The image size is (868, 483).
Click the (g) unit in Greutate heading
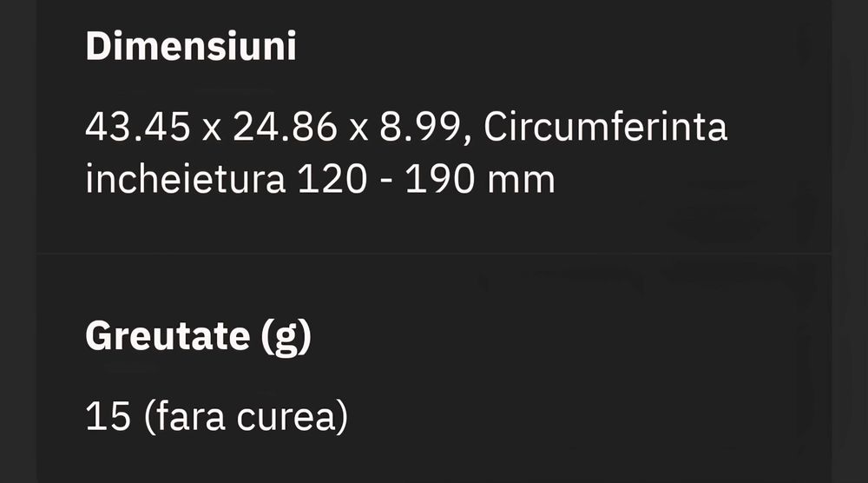coord(286,337)
